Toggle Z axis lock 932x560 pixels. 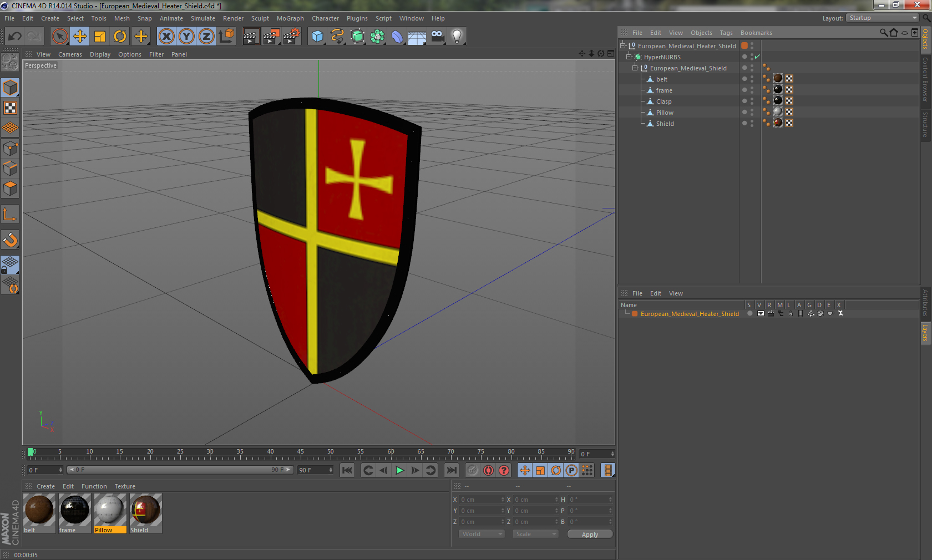pyautogui.click(x=206, y=37)
